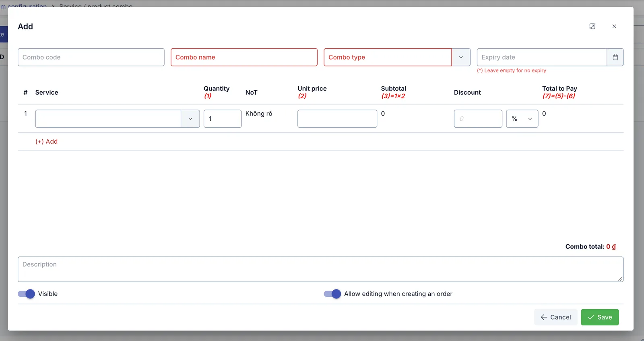
Task: Click the 'Quantity' column header
Action: point(217,89)
